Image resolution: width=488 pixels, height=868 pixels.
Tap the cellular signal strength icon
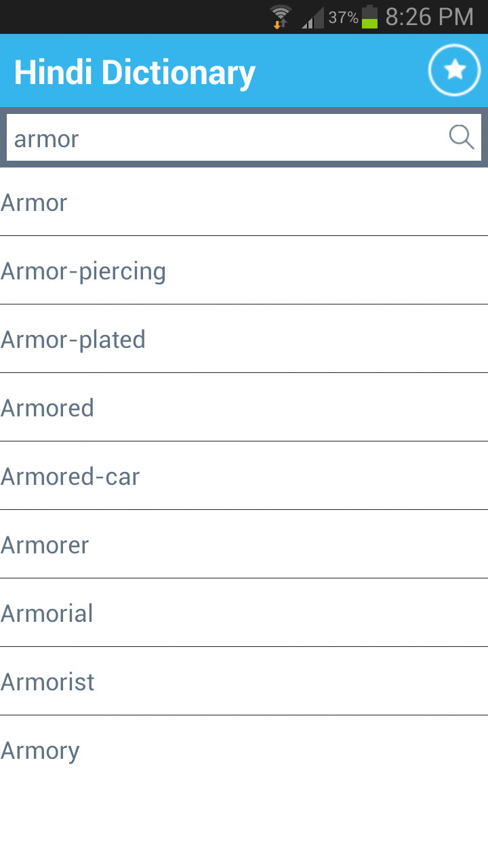click(x=313, y=18)
